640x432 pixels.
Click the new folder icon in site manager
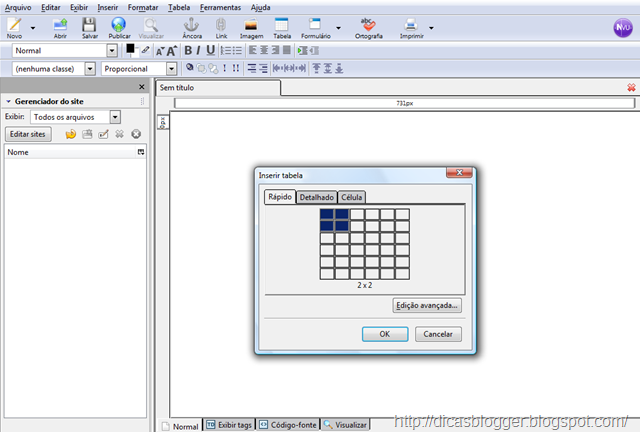tap(87, 134)
